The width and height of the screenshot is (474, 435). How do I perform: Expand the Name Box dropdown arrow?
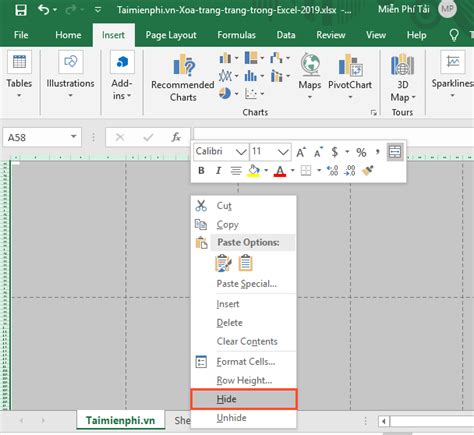[73, 137]
